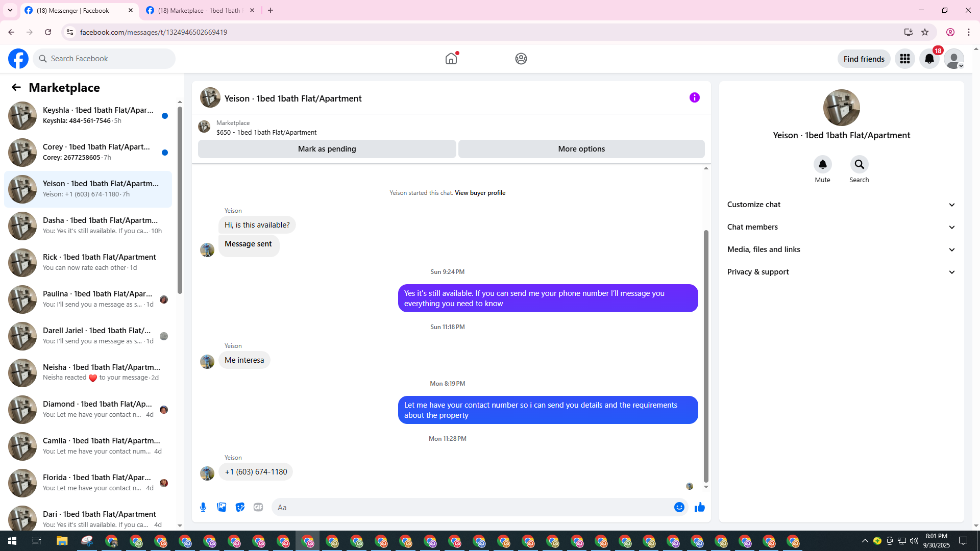
Task: Open the GIF picker icon
Action: tap(258, 507)
